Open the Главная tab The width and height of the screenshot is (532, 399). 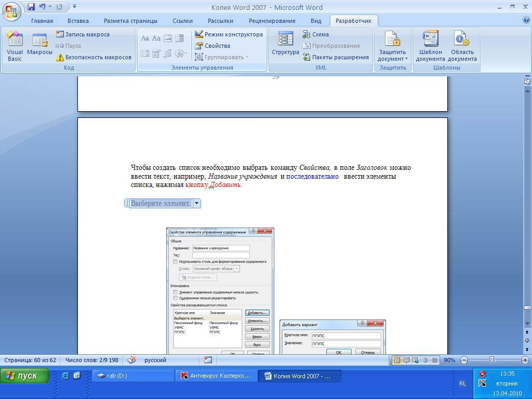click(x=42, y=21)
